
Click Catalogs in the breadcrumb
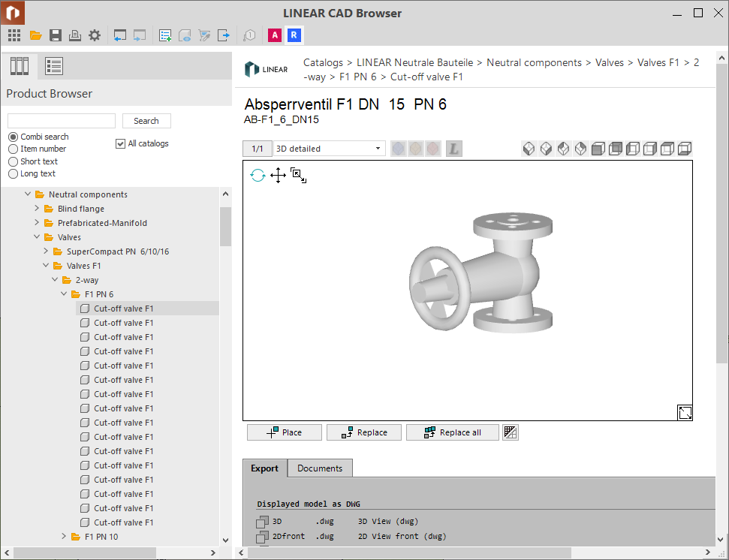pyautogui.click(x=323, y=63)
